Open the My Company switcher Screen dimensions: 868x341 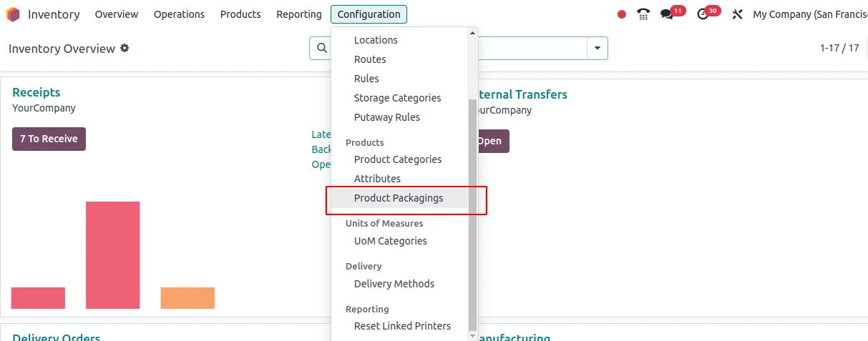click(809, 14)
